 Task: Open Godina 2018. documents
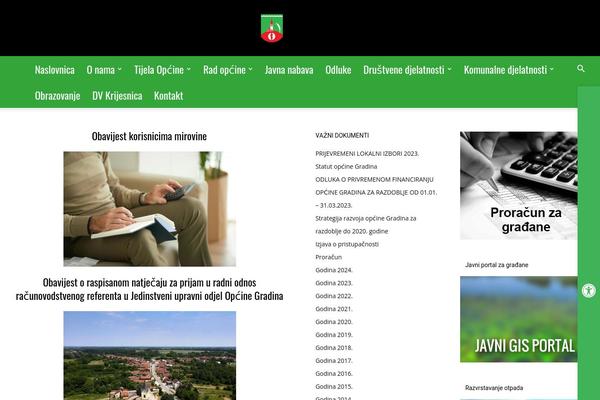click(x=334, y=348)
